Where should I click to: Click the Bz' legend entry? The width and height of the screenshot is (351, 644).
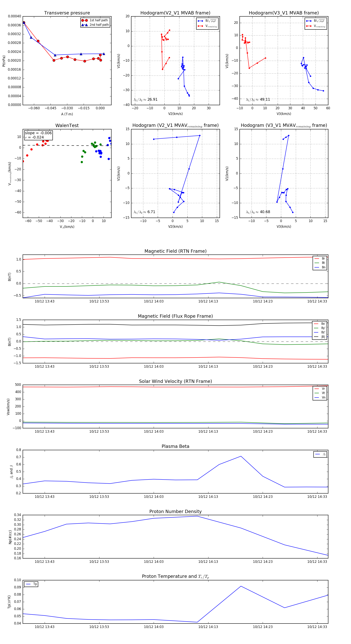[x=320, y=333]
